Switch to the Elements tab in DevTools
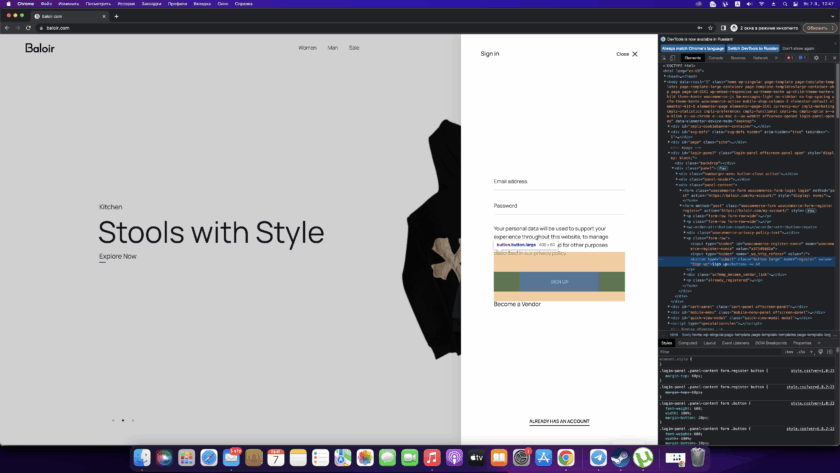Screen dimensions: 840x473 692,58
